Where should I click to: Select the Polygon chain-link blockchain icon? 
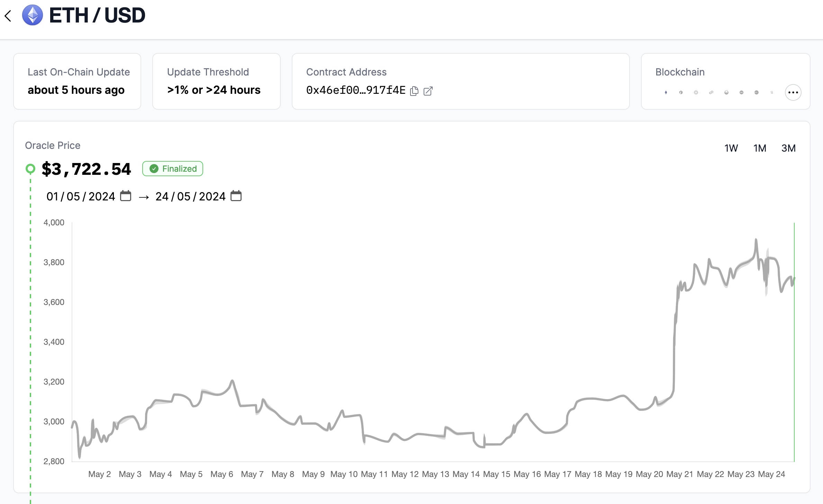(x=711, y=92)
